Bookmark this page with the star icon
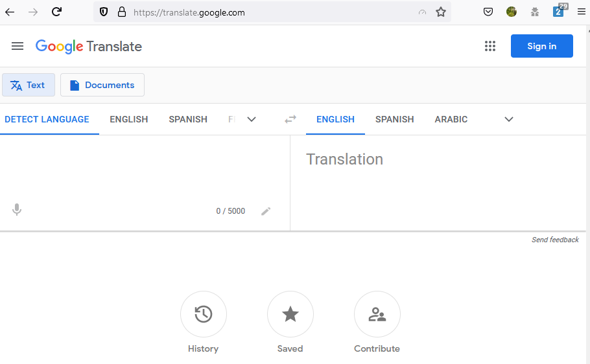 (441, 12)
